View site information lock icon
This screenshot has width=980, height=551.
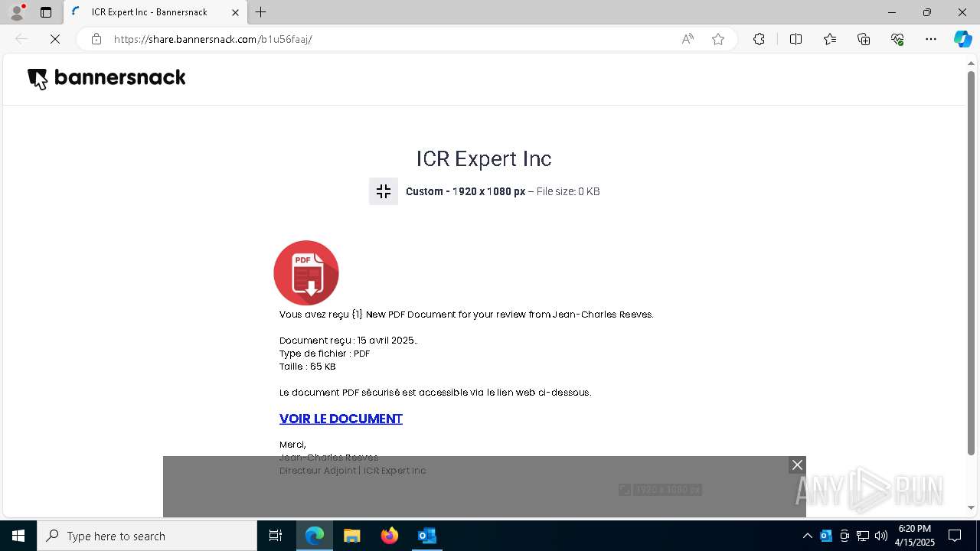point(96,39)
